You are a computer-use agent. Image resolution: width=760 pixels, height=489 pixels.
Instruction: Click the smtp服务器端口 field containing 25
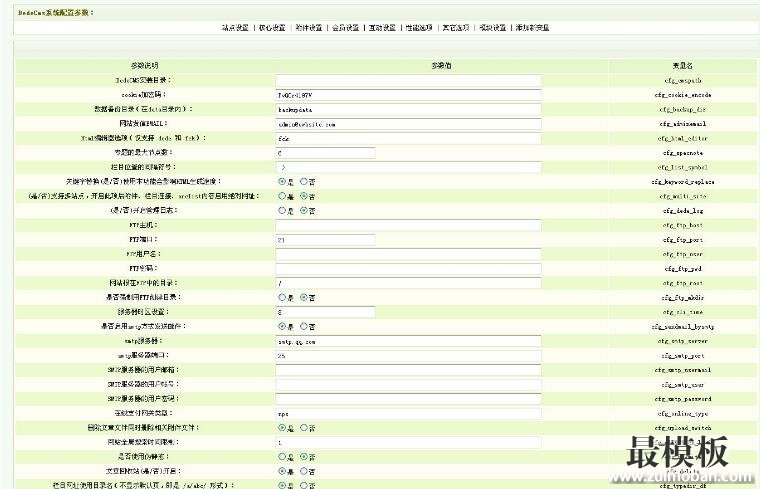(x=408, y=356)
